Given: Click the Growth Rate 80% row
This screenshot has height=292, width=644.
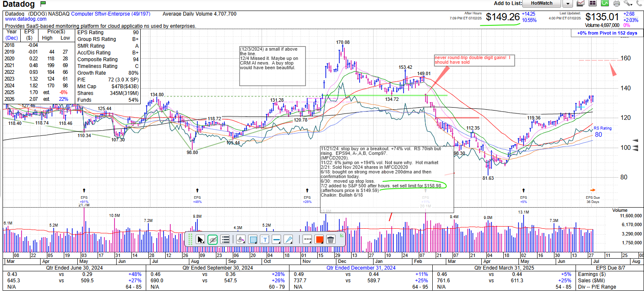Looking at the screenshot, I should 108,73.
